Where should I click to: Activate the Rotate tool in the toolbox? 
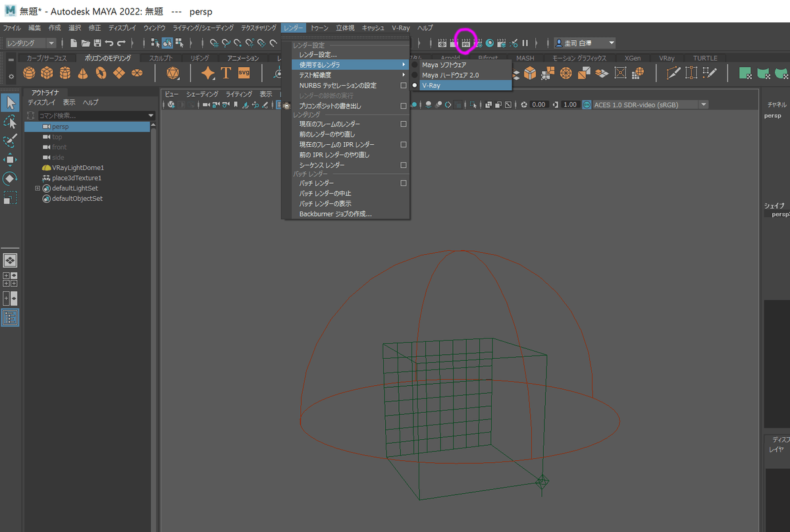11,178
